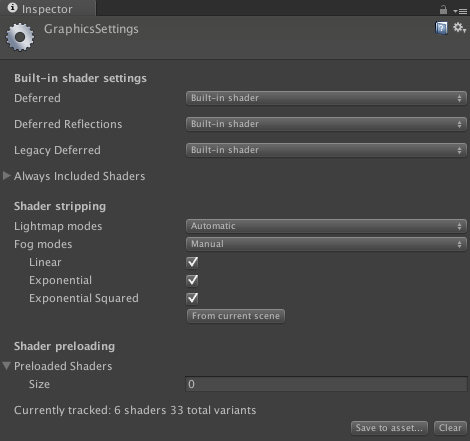
Task: Toggle the Linear fog mode checkbox
Action: 192,262
